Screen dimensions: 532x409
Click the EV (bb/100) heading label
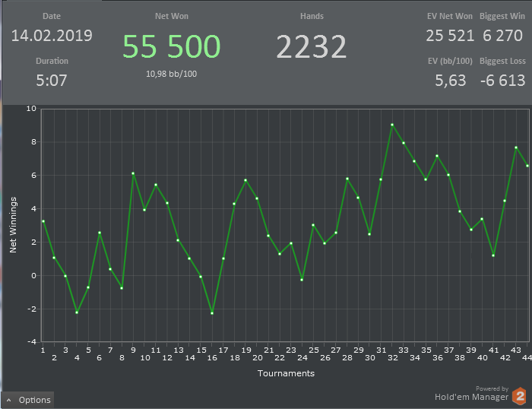[450, 61]
